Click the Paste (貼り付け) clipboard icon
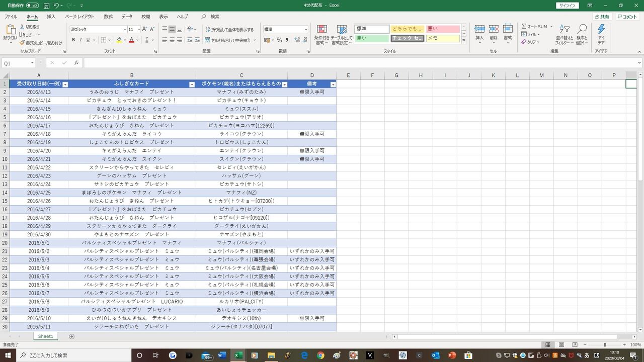The image size is (644, 362). (10, 30)
